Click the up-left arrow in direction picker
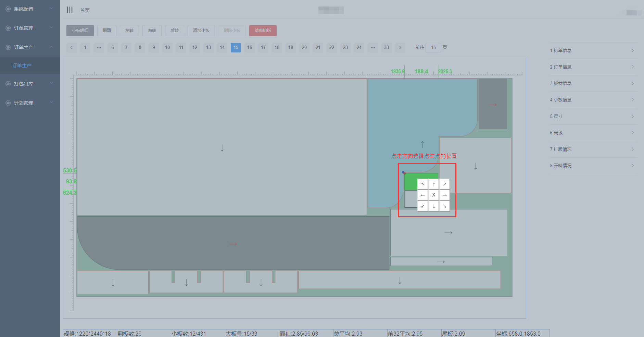 coord(423,184)
